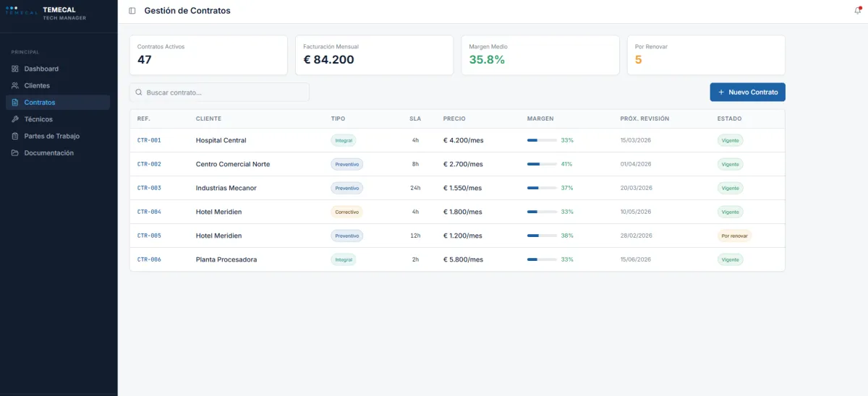
Task: Click the Clientes people icon
Action: (15, 85)
